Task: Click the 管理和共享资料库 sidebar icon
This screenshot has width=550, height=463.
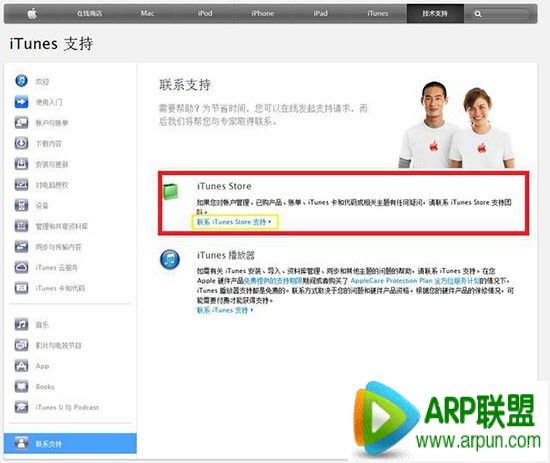Action: 21,226
